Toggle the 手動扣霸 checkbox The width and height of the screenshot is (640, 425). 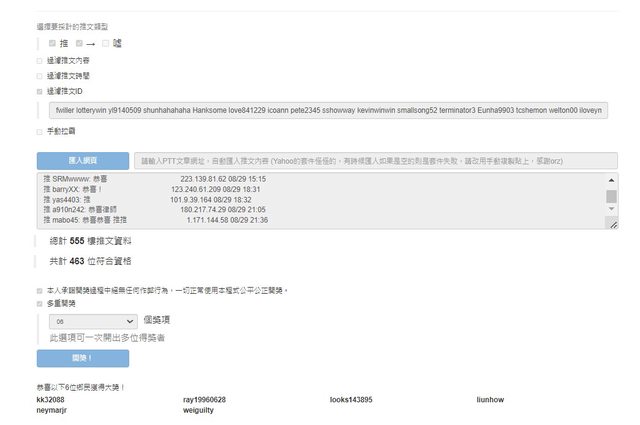[40, 130]
